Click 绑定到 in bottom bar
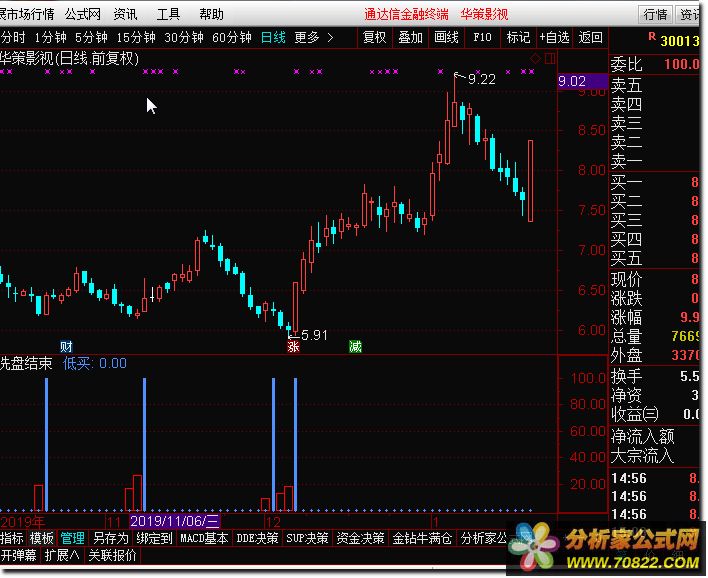708x578 pixels. [154, 538]
